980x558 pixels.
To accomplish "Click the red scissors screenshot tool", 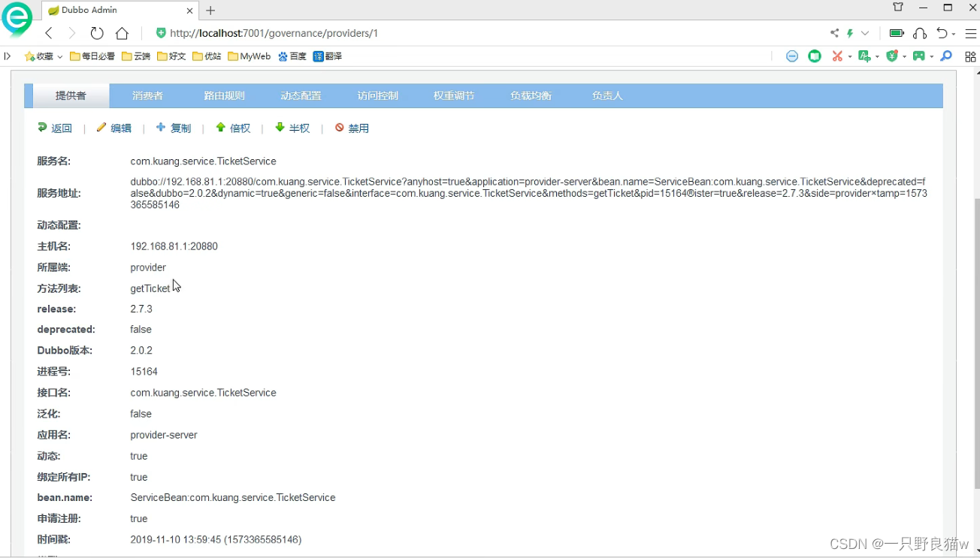I will 837,56.
